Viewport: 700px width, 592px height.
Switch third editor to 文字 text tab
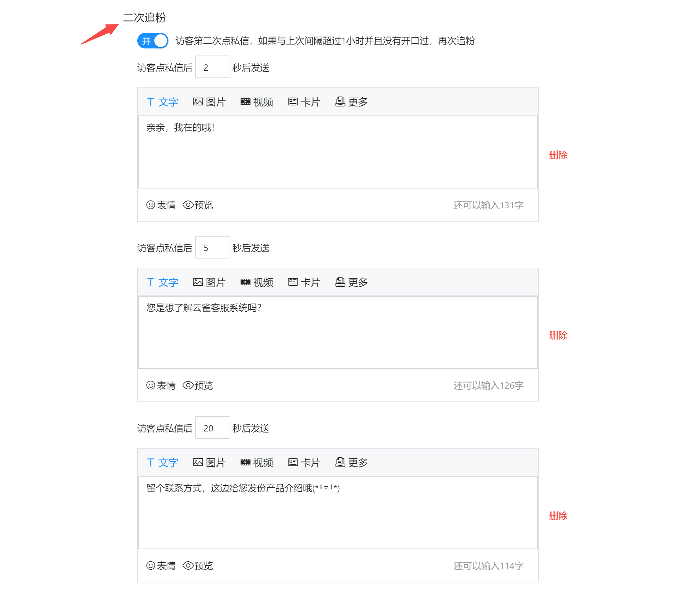pos(163,463)
